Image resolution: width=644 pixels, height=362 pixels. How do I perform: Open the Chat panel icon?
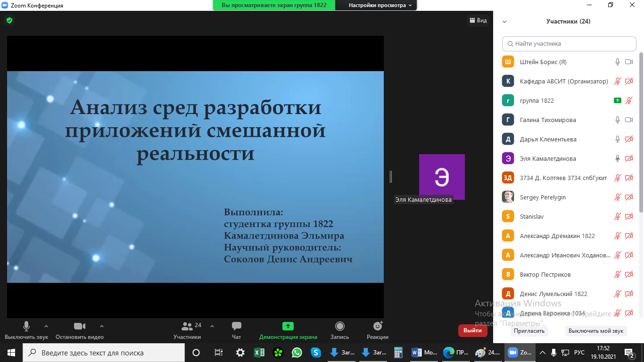tap(237, 326)
